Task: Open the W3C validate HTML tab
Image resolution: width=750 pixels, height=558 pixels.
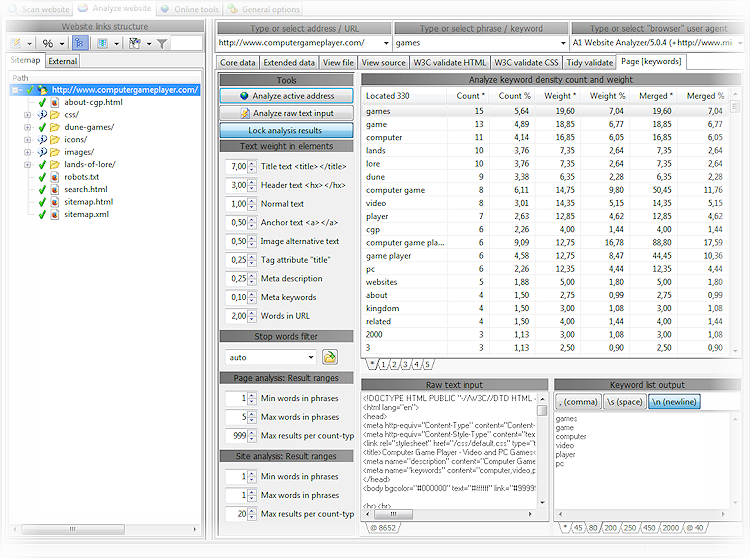Action: click(x=450, y=63)
